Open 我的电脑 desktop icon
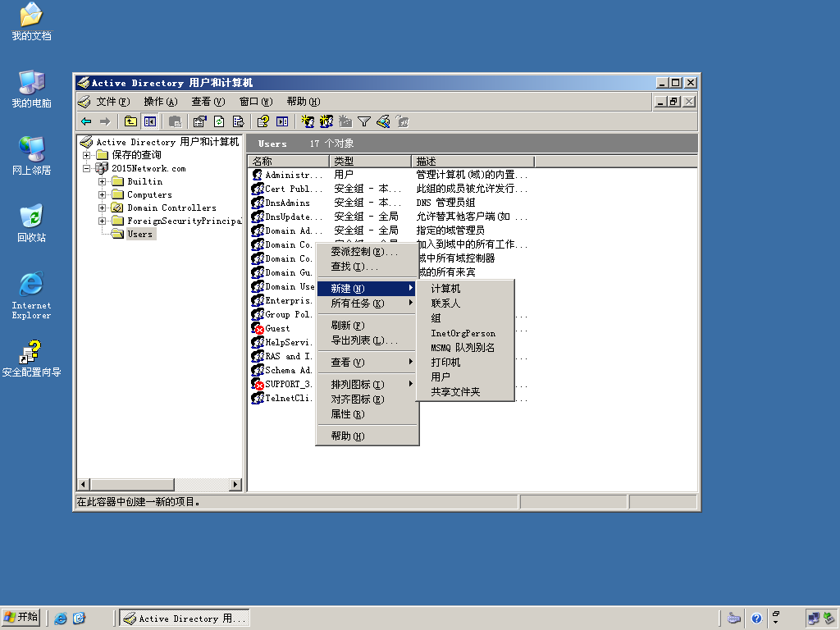Image resolution: width=840 pixels, height=630 pixels. click(x=32, y=89)
